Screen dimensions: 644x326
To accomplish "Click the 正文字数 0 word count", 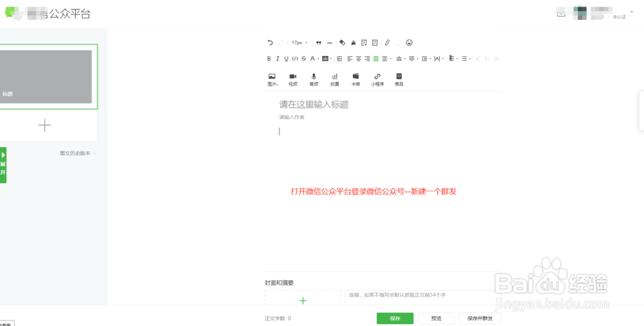I will pyautogui.click(x=278, y=319).
